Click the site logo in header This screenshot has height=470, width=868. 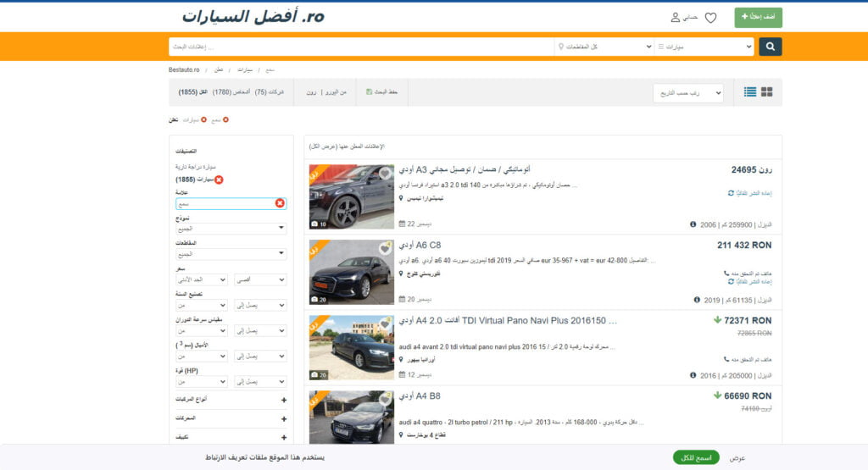253,17
